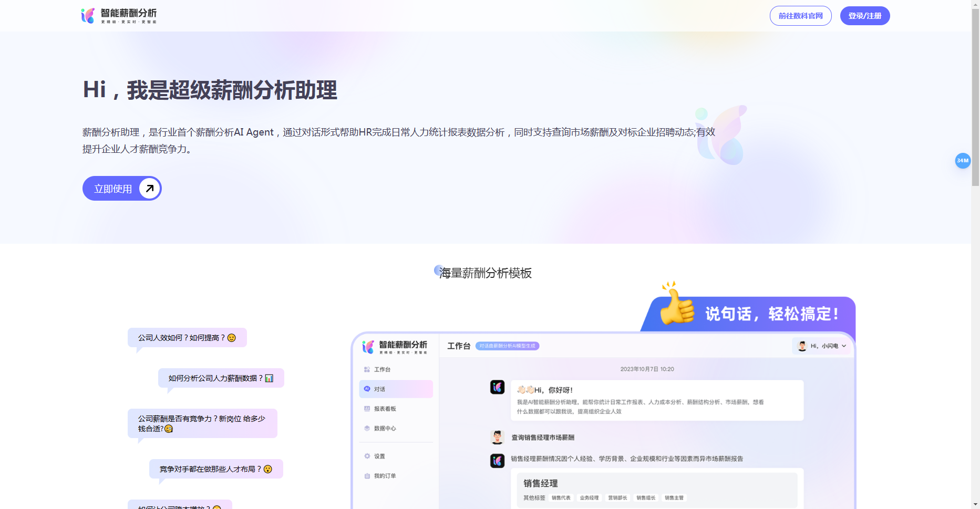Click the 2023年10月7日 10:20 timestamp
The image size is (980, 509).
(647, 369)
